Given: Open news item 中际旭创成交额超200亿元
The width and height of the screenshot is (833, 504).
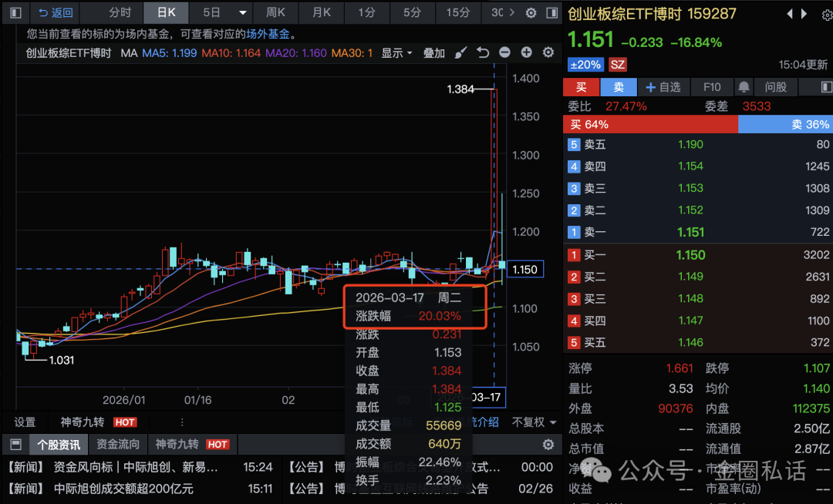Looking at the screenshot, I should click(123, 489).
